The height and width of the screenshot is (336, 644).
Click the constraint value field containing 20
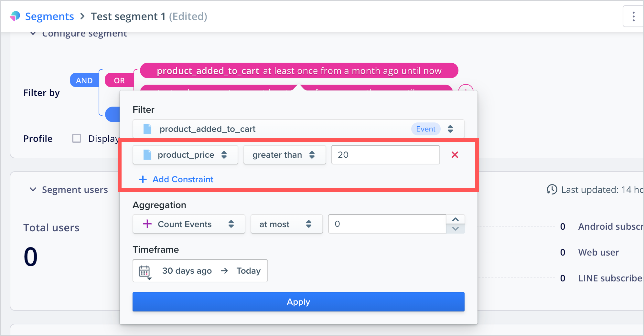385,155
